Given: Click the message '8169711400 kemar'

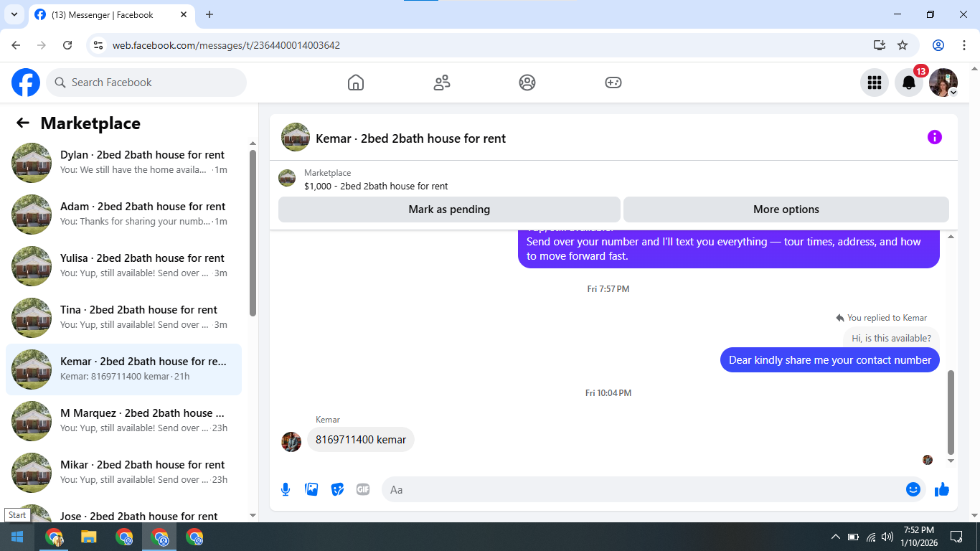Looking at the screenshot, I should click(361, 440).
